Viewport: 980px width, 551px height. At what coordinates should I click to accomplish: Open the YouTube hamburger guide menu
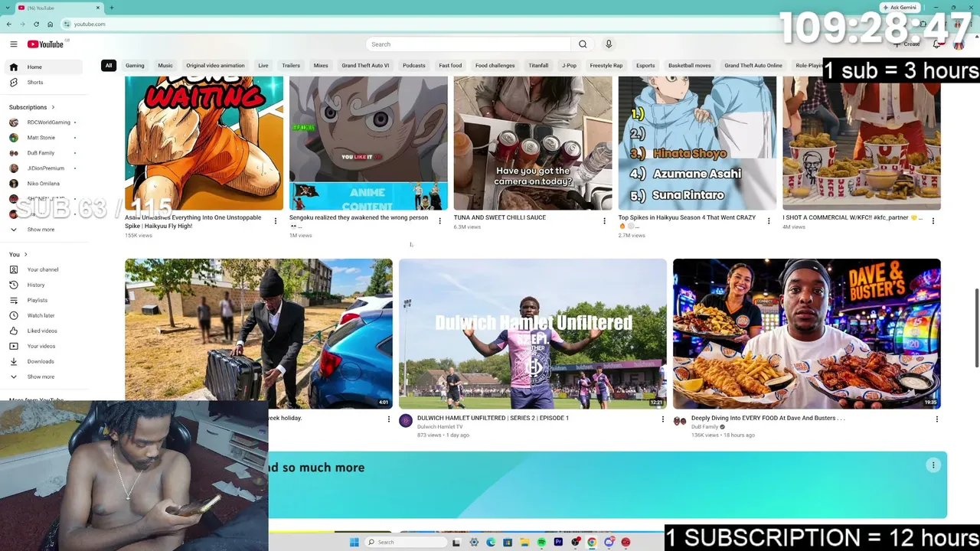tap(13, 44)
